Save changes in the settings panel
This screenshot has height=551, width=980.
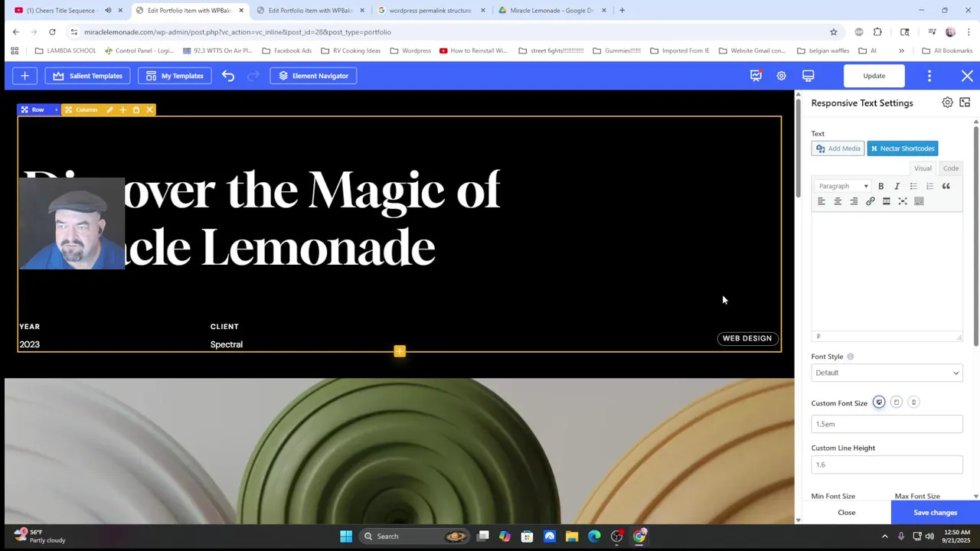[935, 513]
